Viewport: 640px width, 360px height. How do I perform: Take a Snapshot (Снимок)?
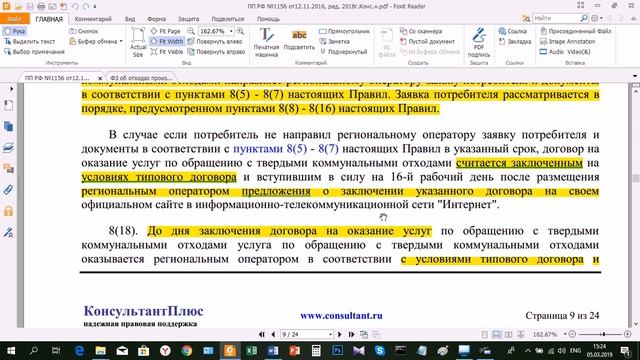(83, 31)
